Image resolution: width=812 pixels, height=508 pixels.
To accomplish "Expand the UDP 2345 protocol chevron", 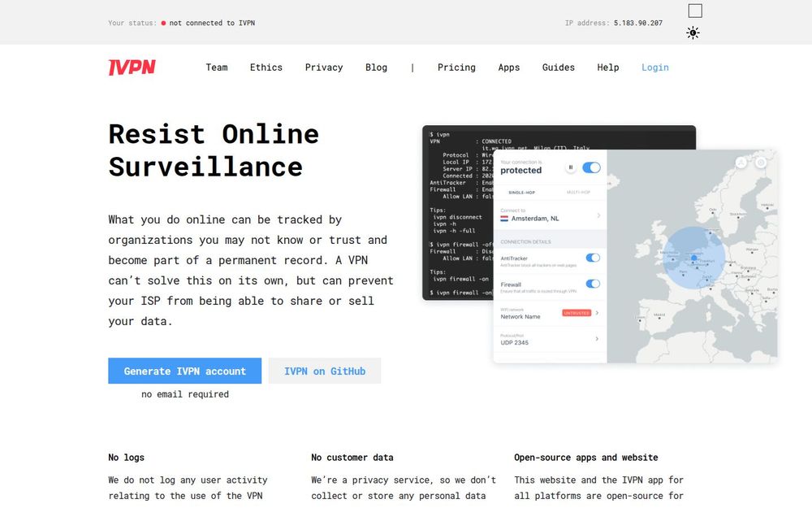I will [597, 338].
